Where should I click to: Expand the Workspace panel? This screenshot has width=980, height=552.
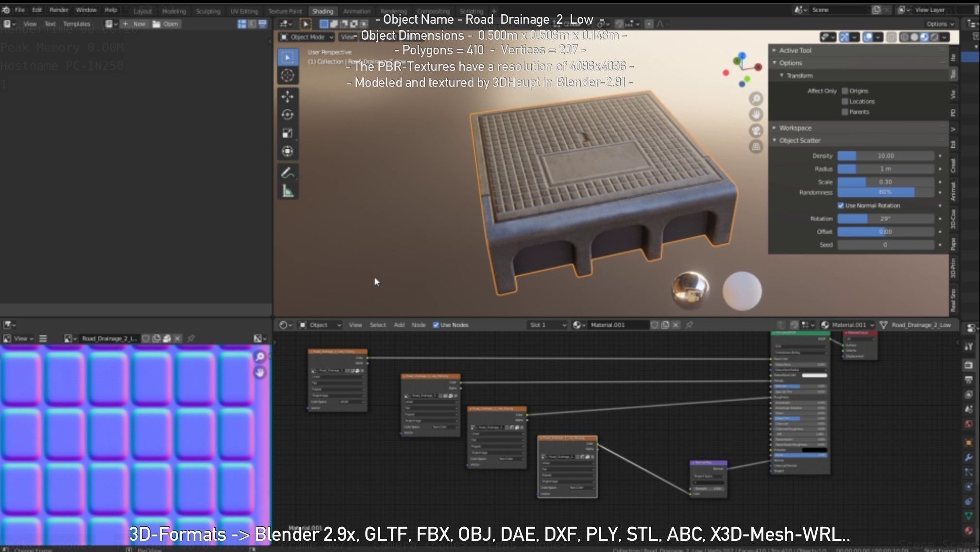pos(859,128)
